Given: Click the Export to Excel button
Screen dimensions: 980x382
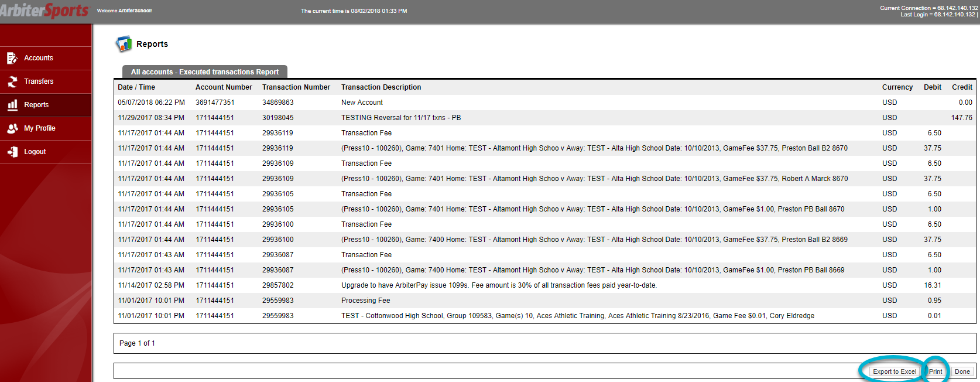Looking at the screenshot, I should pos(894,371).
